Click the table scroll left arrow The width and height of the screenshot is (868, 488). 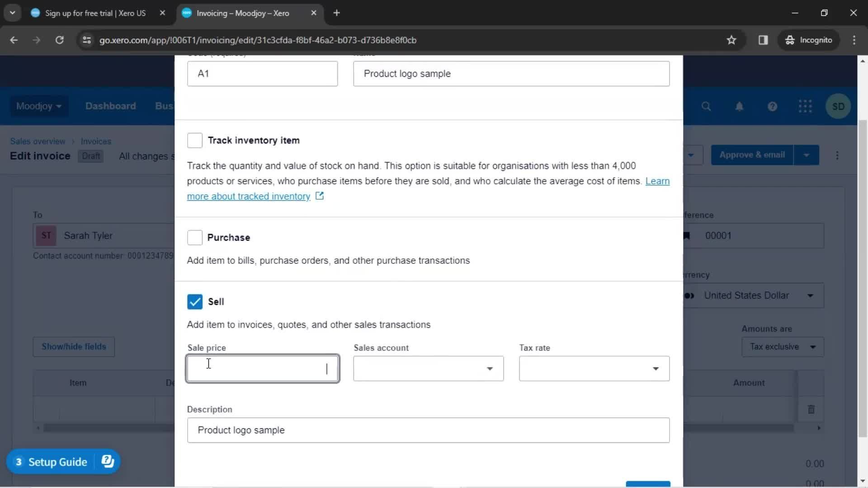tap(38, 427)
